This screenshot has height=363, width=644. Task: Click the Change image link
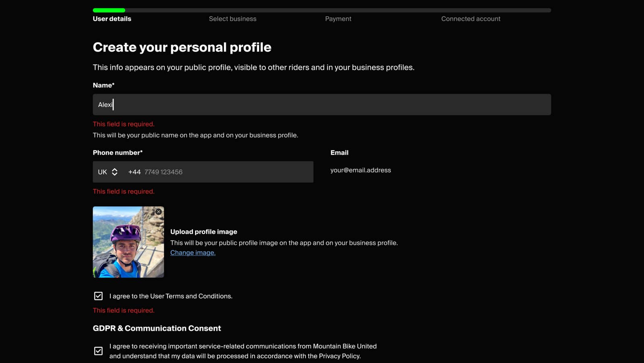pyautogui.click(x=193, y=253)
